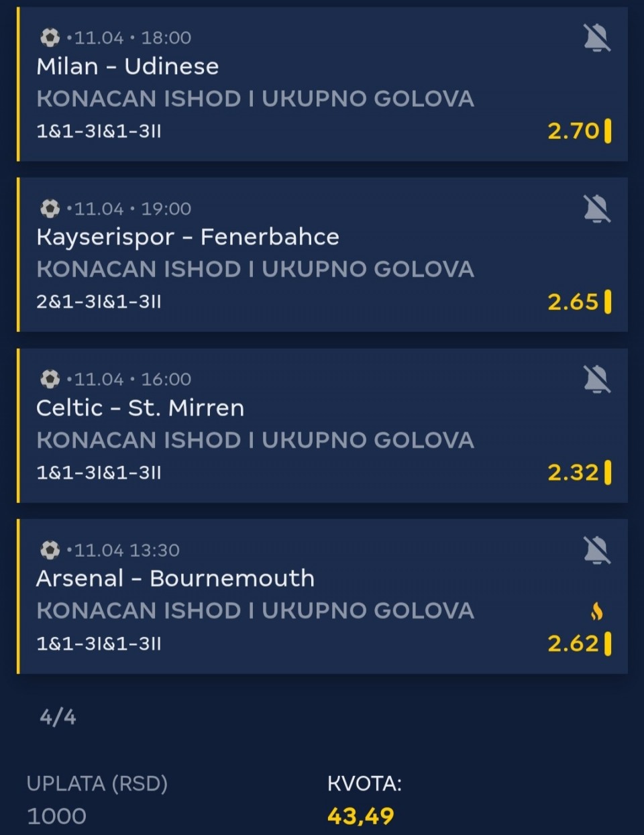Click soccer ball icon on Celtic match

(x=50, y=379)
